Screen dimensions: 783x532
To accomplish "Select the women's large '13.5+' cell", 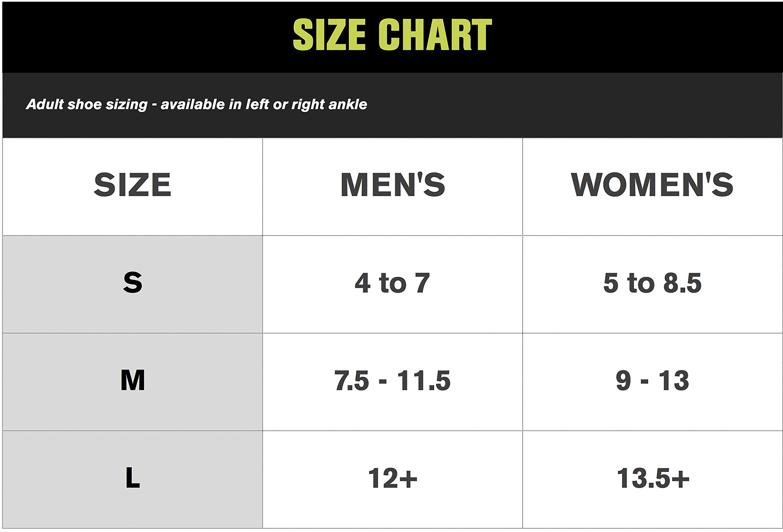I will (653, 478).
